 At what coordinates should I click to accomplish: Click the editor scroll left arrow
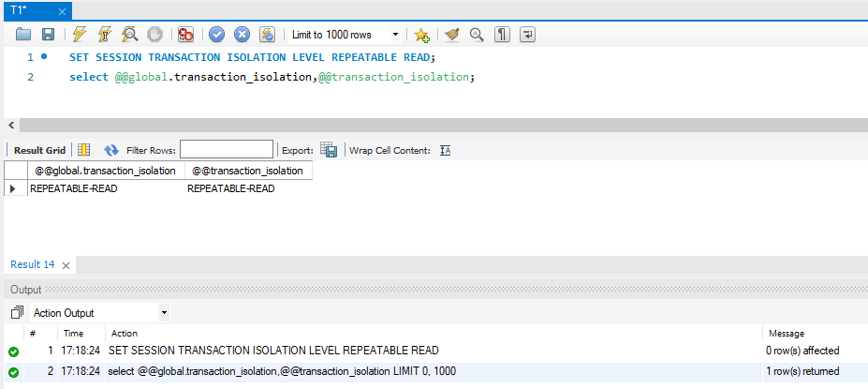(x=11, y=126)
